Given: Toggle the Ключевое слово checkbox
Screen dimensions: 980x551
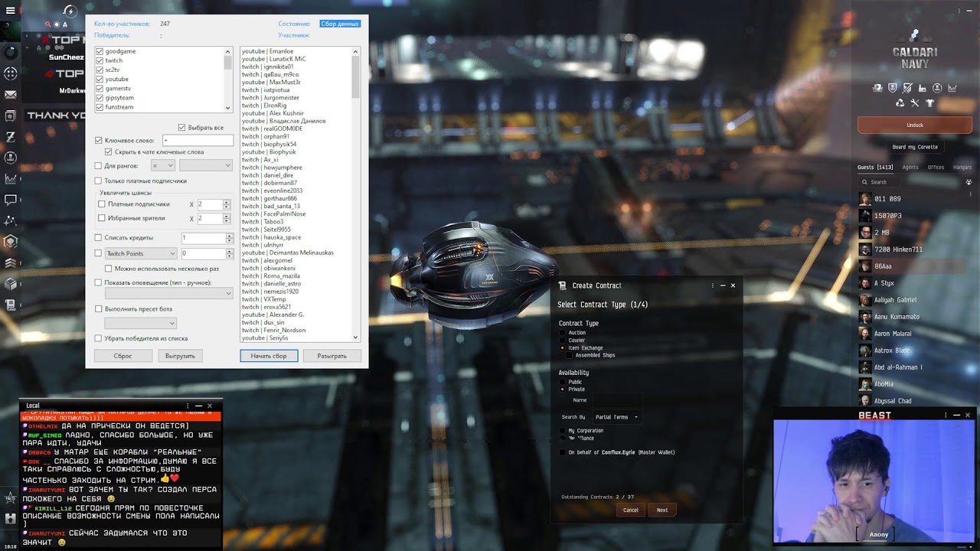Looking at the screenshot, I should pos(98,140).
